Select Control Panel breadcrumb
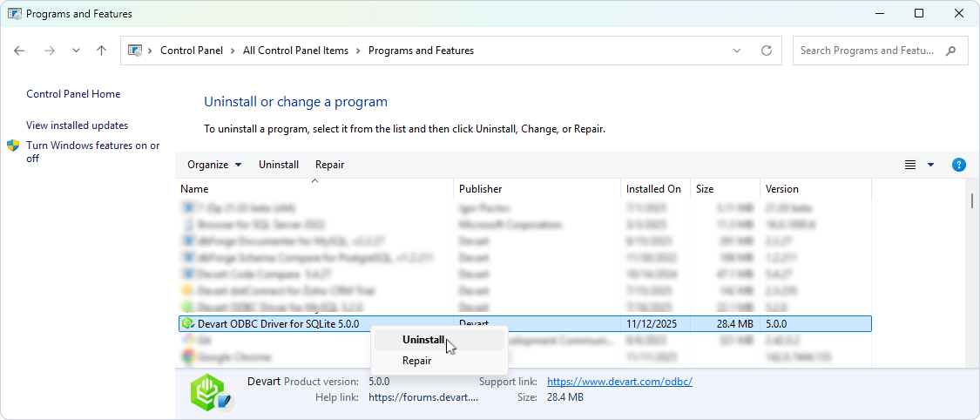Image resolution: width=980 pixels, height=420 pixels. (192, 51)
